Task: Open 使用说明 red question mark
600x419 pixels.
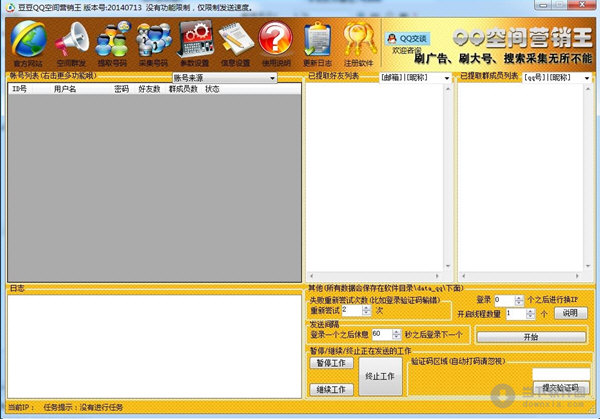Action: [x=276, y=39]
